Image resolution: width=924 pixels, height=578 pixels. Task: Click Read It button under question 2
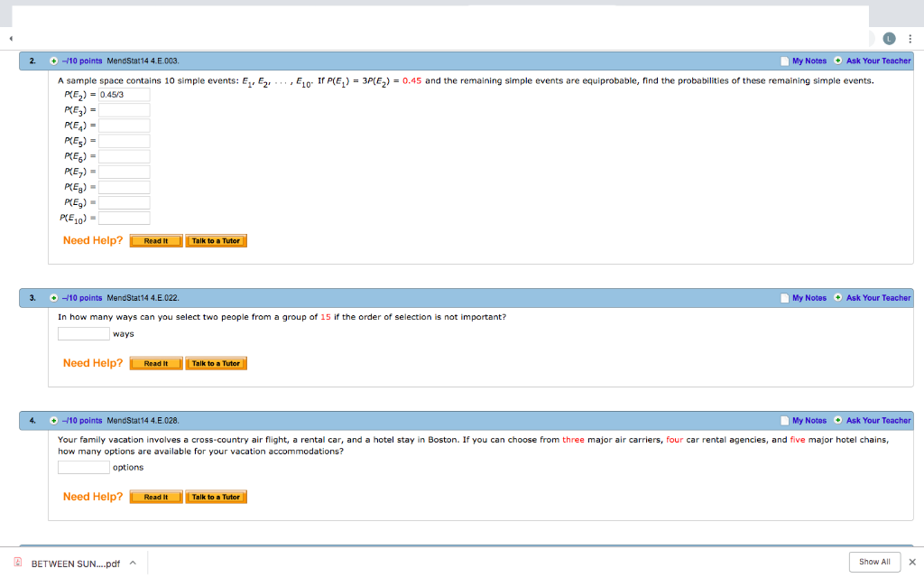155,240
